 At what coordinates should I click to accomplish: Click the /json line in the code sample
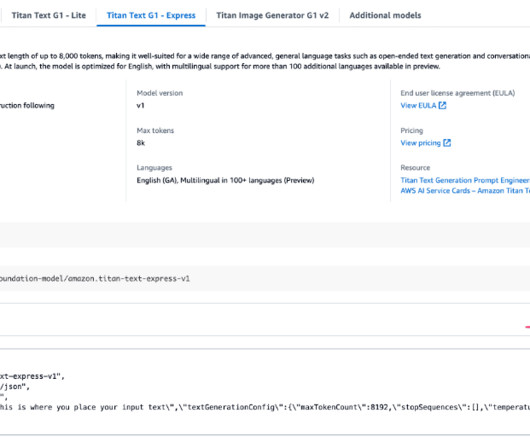tap(15, 387)
